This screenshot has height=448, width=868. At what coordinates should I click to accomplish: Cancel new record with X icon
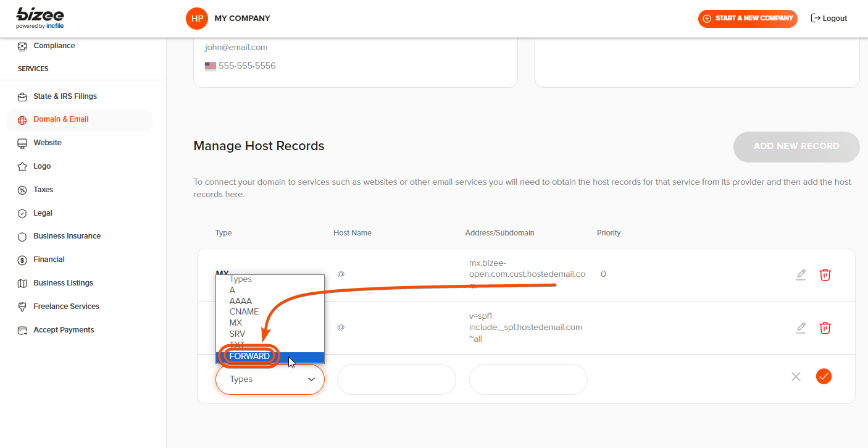(796, 376)
